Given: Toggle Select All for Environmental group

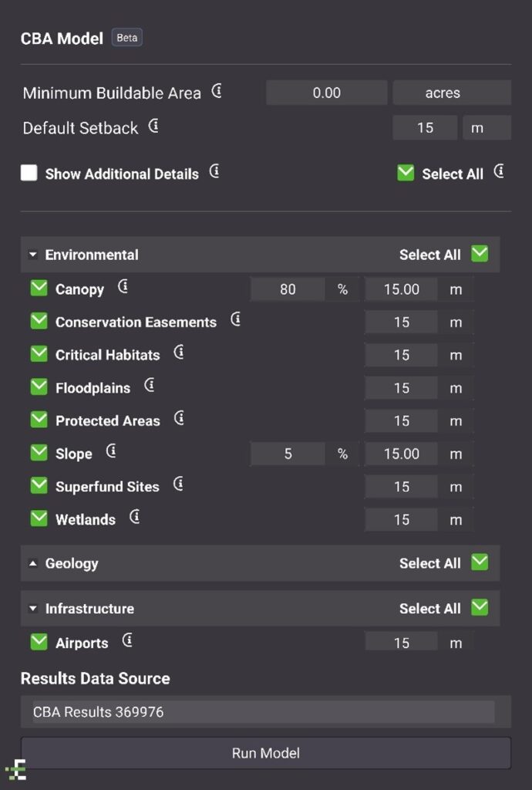Looking at the screenshot, I should [x=480, y=254].
